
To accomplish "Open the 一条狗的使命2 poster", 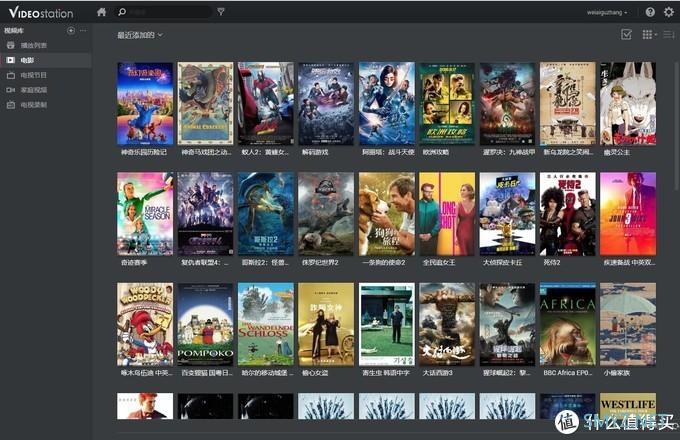I will coord(386,214).
